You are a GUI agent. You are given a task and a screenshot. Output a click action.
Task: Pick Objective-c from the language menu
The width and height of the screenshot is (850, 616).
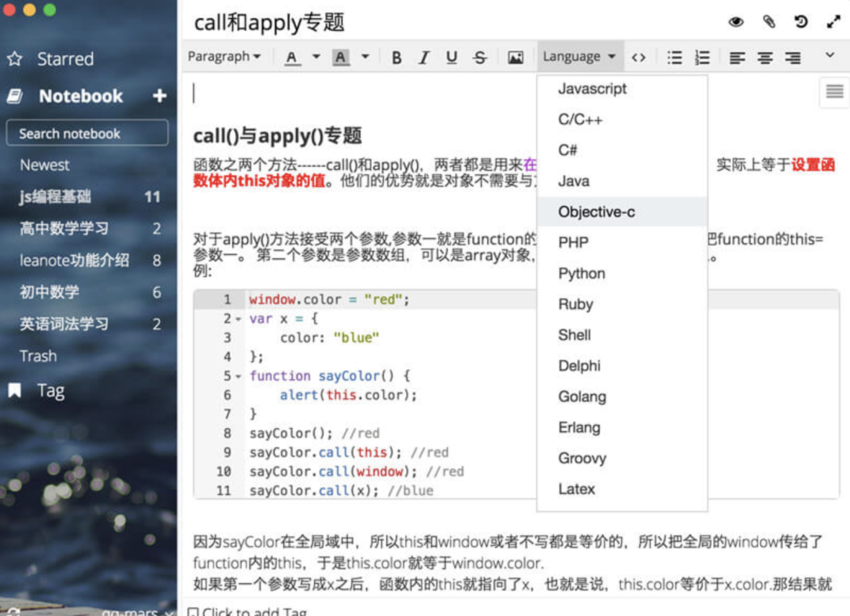tap(622, 212)
